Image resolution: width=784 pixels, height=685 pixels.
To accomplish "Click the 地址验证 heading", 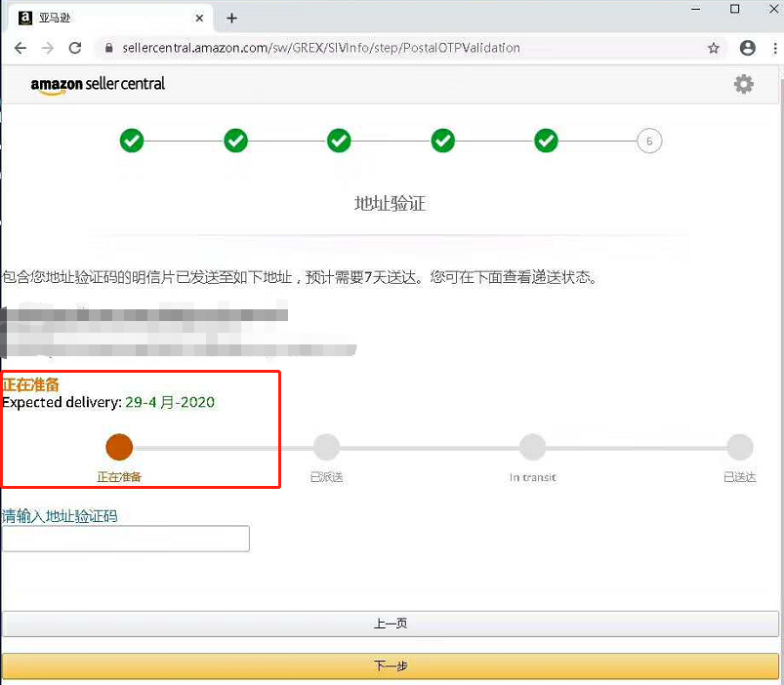I will (390, 204).
